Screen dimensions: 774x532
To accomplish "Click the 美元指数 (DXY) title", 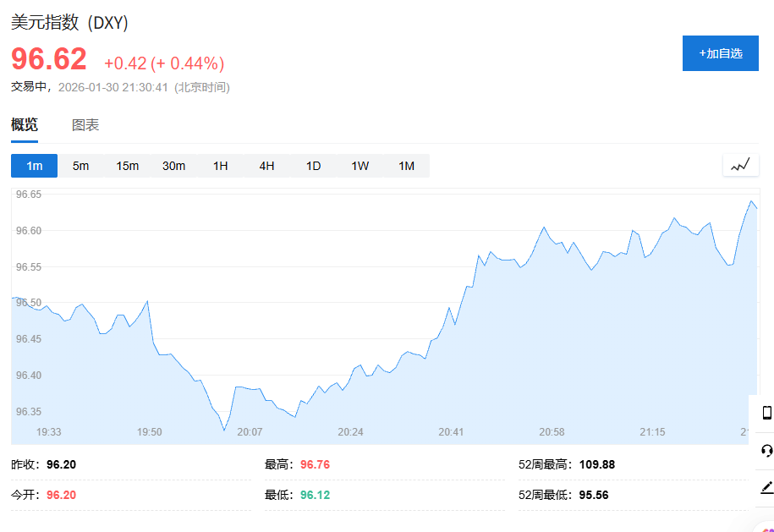I will coord(69,23).
